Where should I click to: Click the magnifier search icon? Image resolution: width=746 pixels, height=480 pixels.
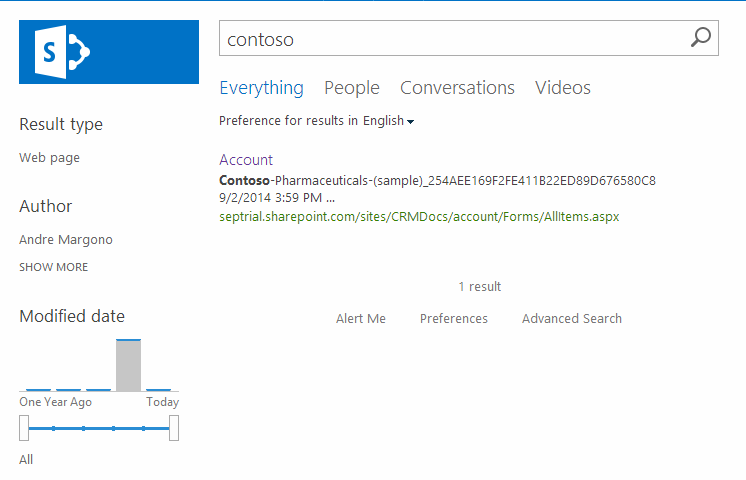pyautogui.click(x=700, y=38)
